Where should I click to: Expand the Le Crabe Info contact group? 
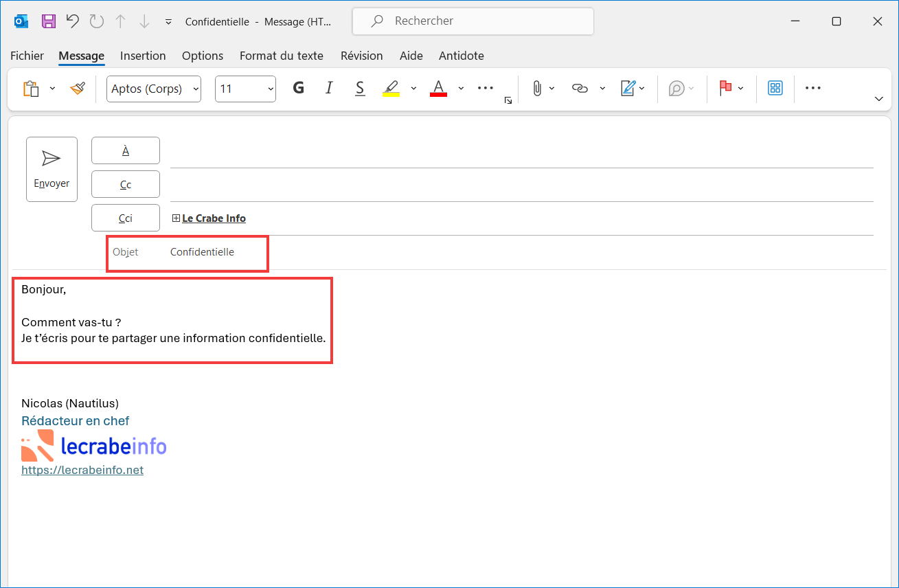(176, 218)
